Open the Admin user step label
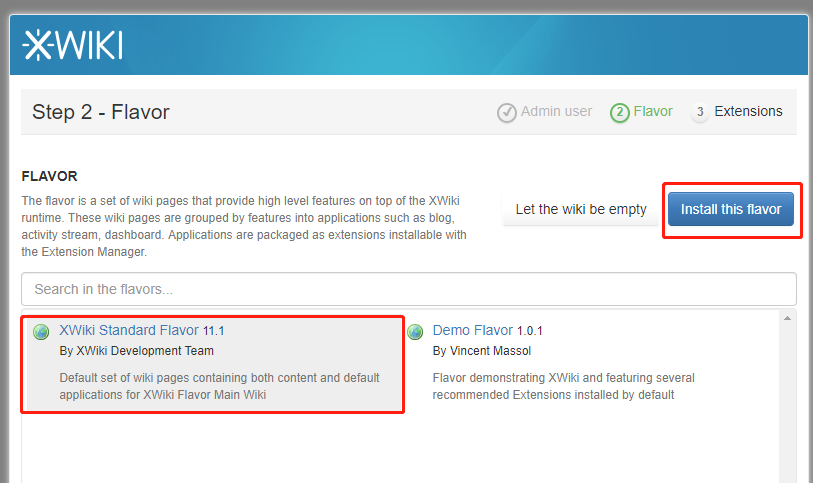 (556, 111)
